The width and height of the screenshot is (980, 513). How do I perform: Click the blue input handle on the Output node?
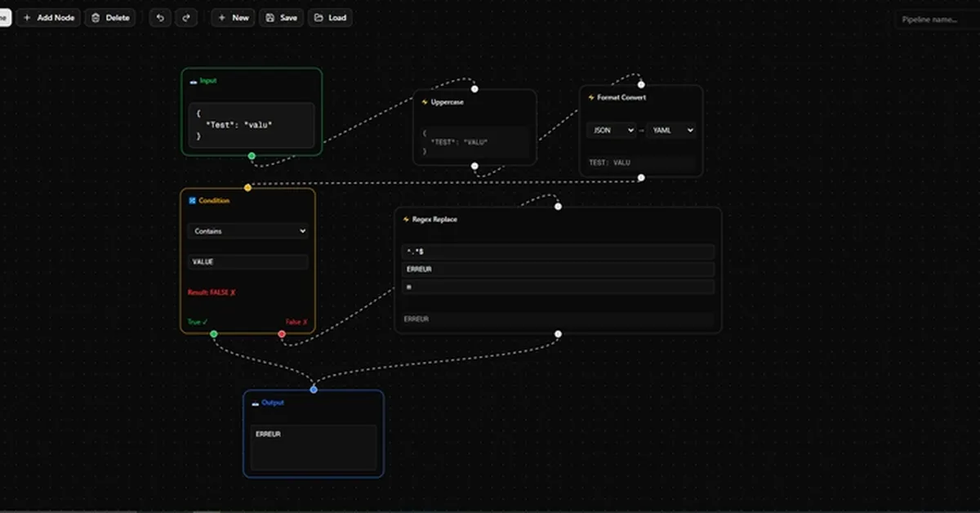pos(313,390)
